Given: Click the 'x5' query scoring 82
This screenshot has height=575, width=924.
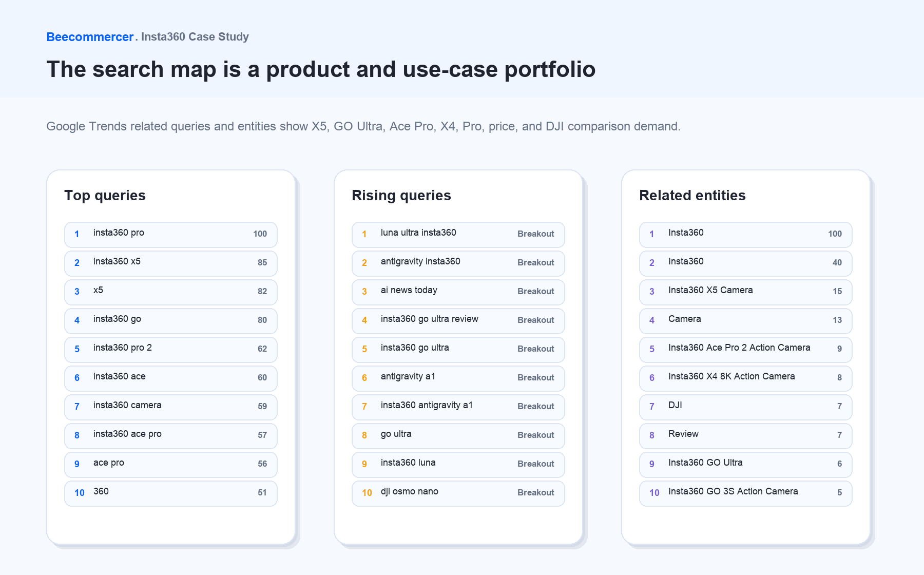Looking at the screenshot, I should (171, 292).
